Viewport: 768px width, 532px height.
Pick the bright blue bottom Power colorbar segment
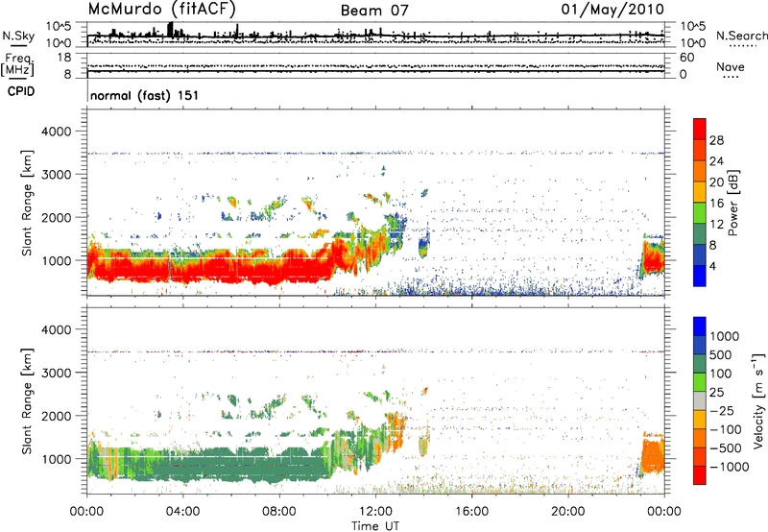[700, 276]
